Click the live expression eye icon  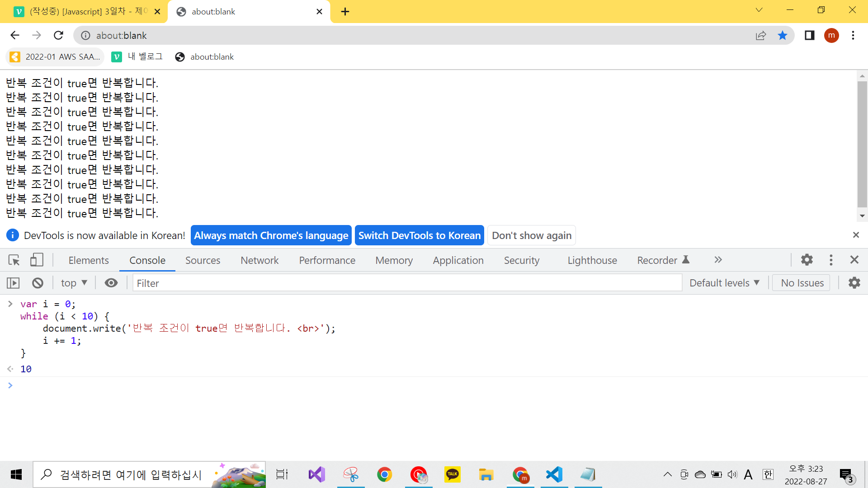[111, 283]
